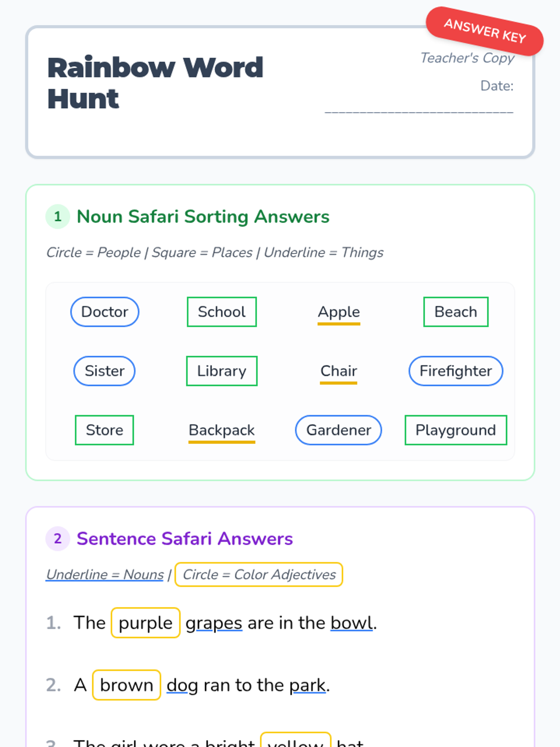This screenshot has width=560, height=747.
Task: Select the Beach place box
Action: tap(456, 312)
